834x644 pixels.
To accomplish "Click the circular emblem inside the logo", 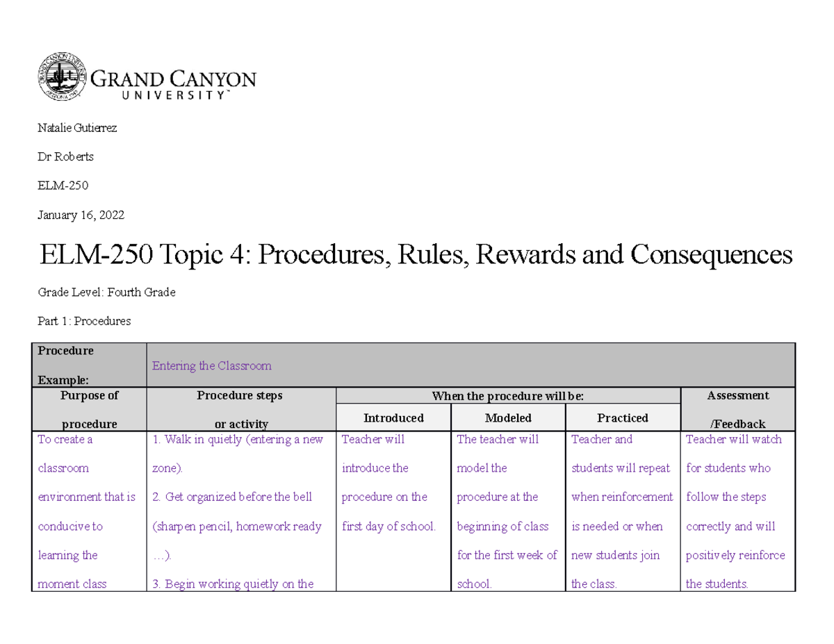I will (x=61, y=76).
